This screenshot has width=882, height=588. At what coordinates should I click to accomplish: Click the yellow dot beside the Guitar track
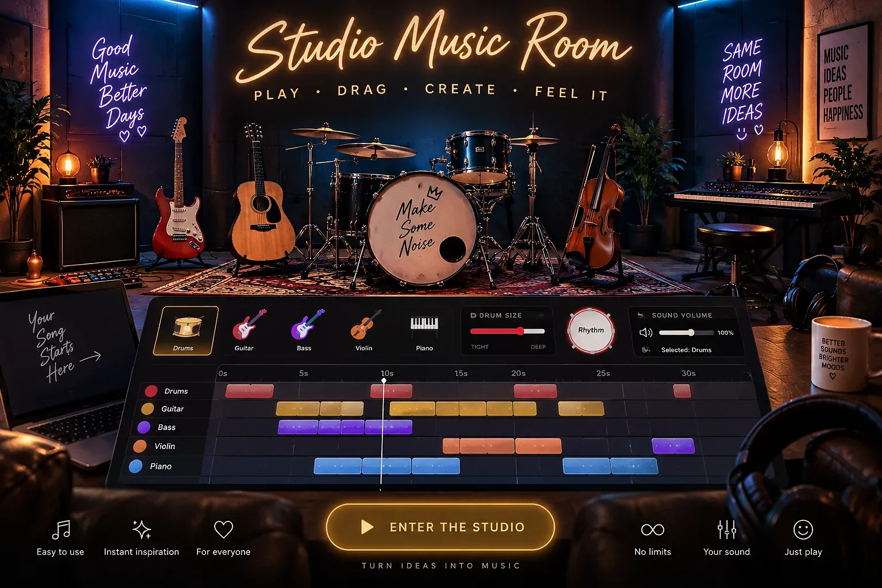tap(148, 409)
